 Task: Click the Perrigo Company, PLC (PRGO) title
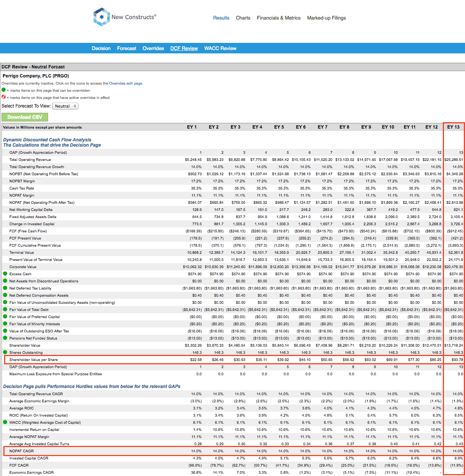tap(36, 76)
